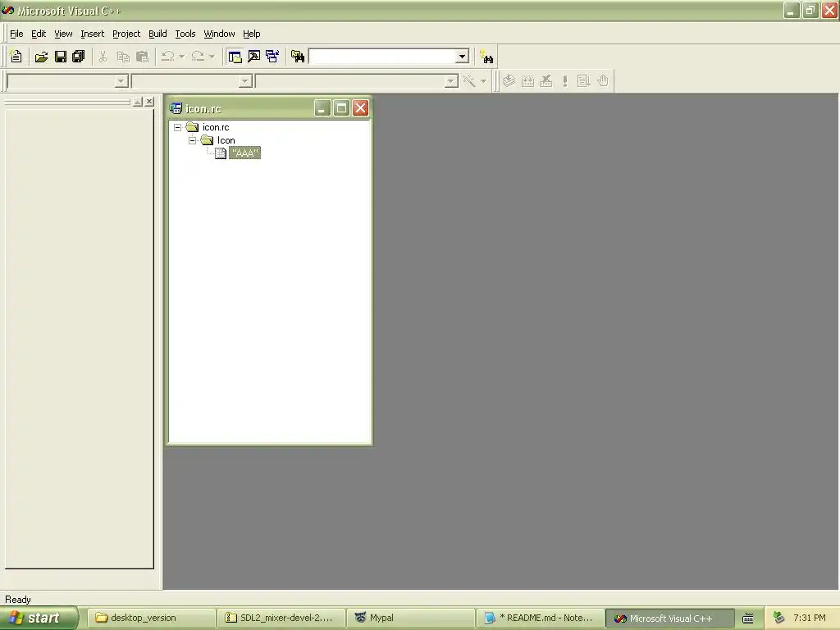The height and width of the screenshot is (630, 840).
Task: Open the File menu
Action: pos(16,34)
